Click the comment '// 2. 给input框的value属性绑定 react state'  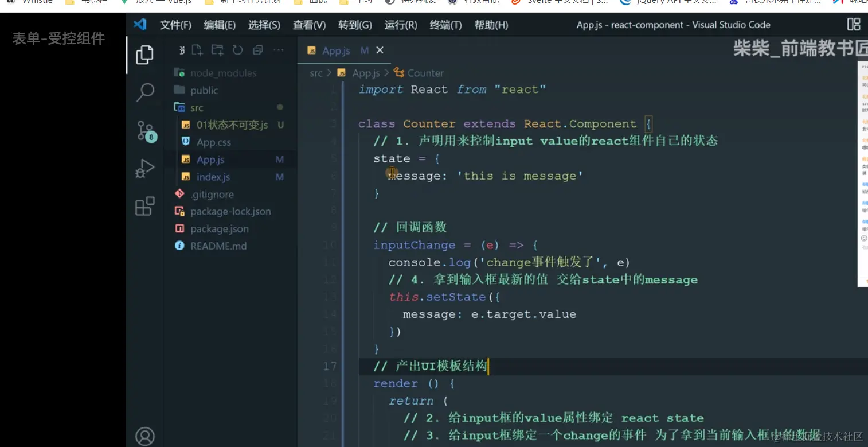pyautogui.click(x=553, y=418)
